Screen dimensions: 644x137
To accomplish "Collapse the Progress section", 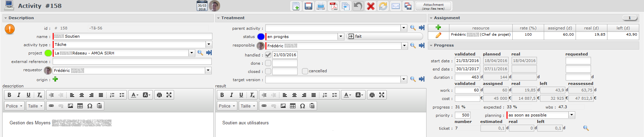I will pyautogui.click(x=431, y=45).
